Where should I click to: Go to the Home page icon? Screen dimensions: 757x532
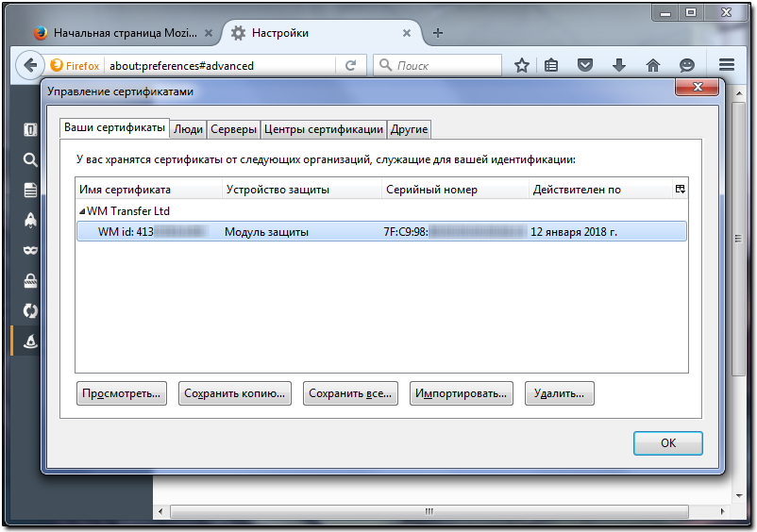pyautogui.click(x=652, y=65)
